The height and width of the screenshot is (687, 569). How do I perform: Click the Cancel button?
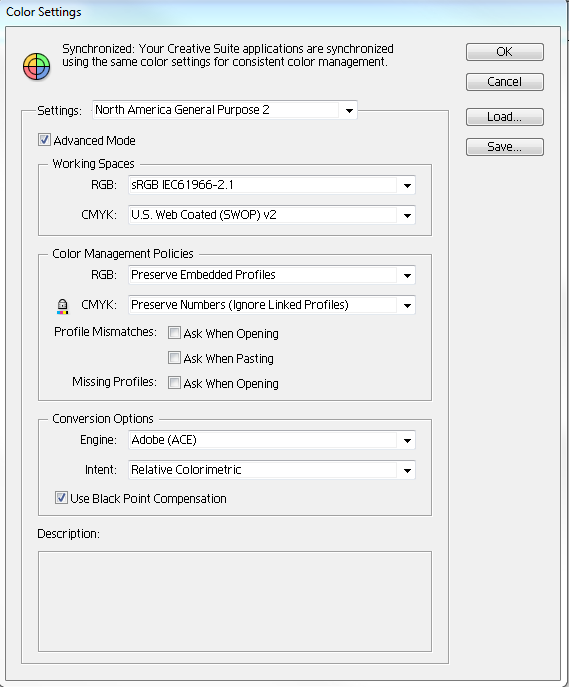coord(505,82)
